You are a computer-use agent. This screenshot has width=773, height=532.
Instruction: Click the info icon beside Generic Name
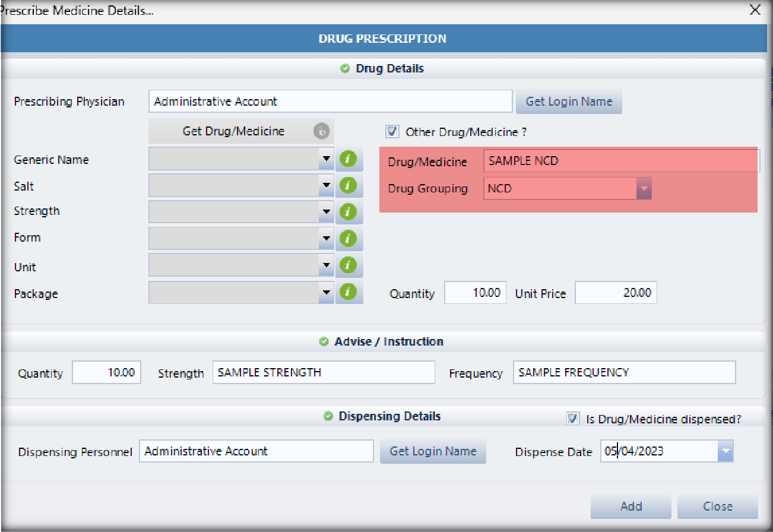[349, 160]
